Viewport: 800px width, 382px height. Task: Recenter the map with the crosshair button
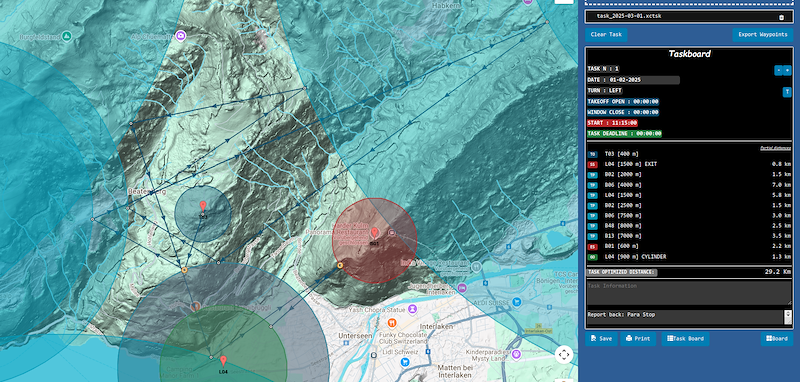[564, 354]
